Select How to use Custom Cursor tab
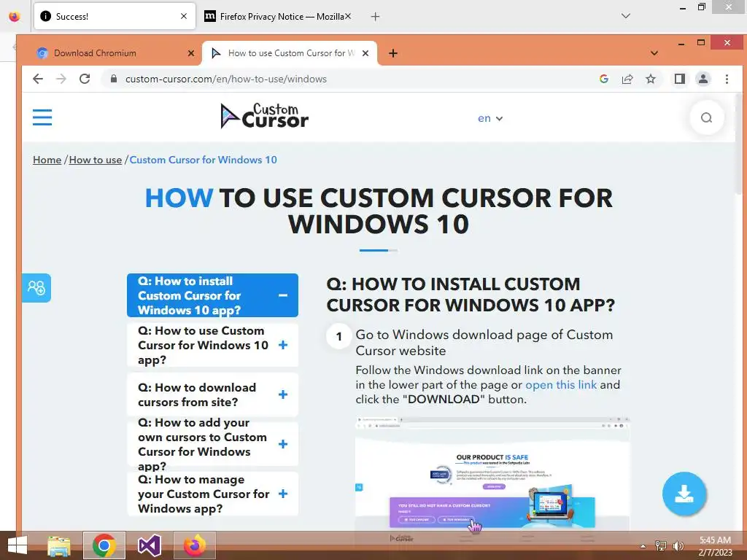747x560 pixels. pyautogui.click(x=290, y=53)
